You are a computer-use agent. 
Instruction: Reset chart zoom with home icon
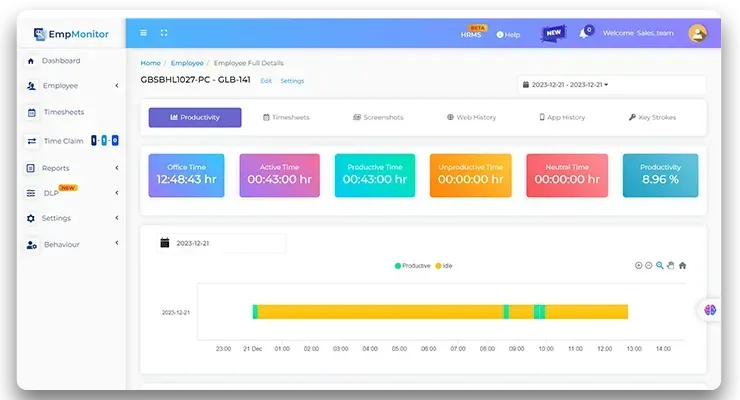[683, 265]
